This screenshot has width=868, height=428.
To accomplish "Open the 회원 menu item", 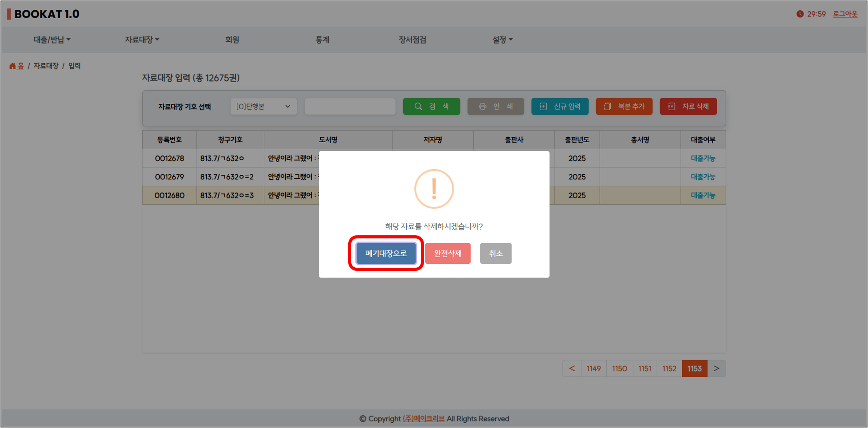I will point(232,40).
